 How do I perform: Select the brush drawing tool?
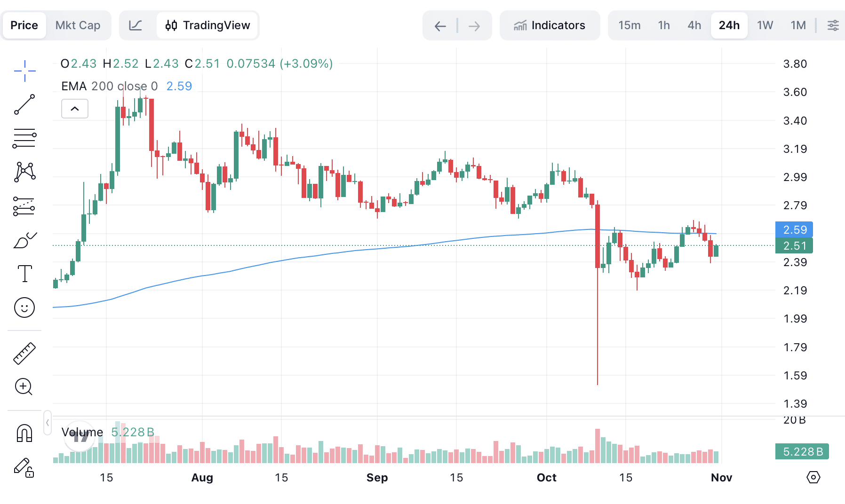[24, 240]
